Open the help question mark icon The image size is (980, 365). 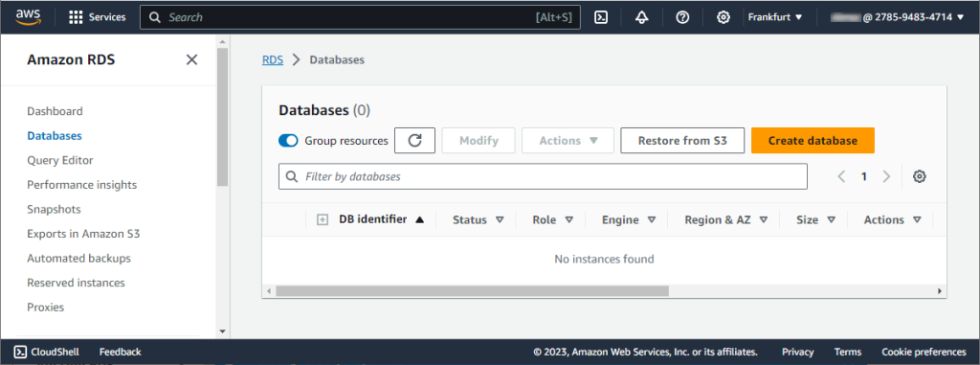click(682, 17)
